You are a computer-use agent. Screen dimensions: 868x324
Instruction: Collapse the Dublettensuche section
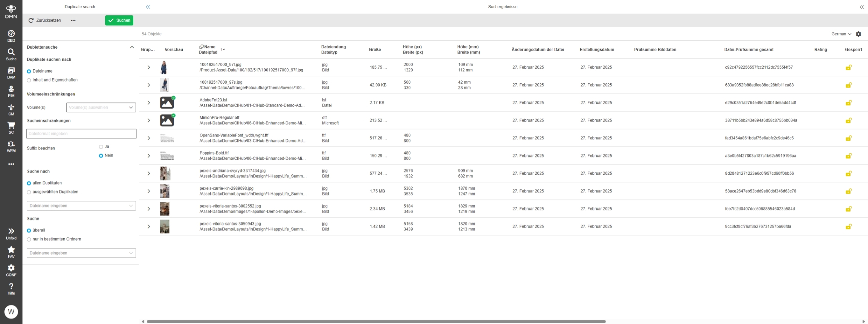132,47
